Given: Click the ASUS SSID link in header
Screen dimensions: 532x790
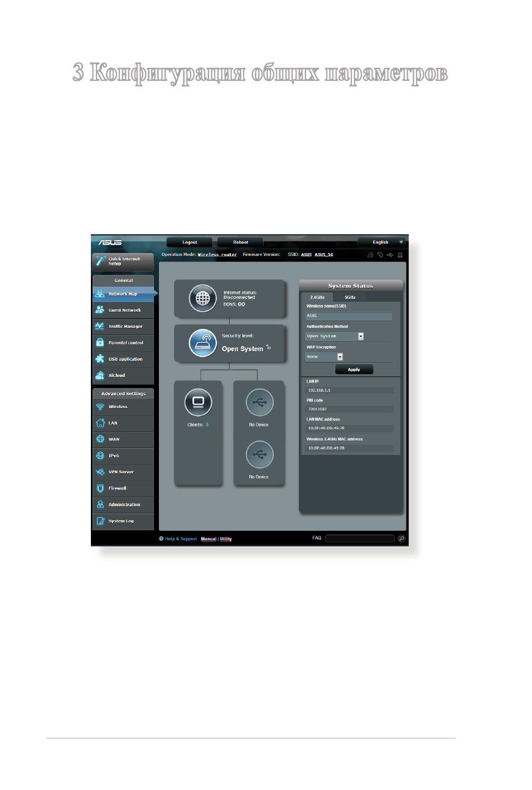Looking at the screenshot, I should point(306,255).
